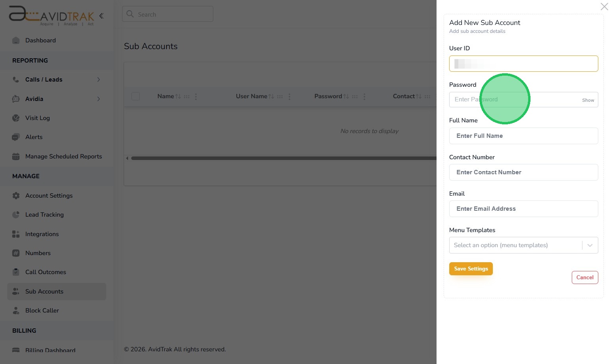Expand the Calls / Leads submenu
Screen dimensions: 611x364
98,80
